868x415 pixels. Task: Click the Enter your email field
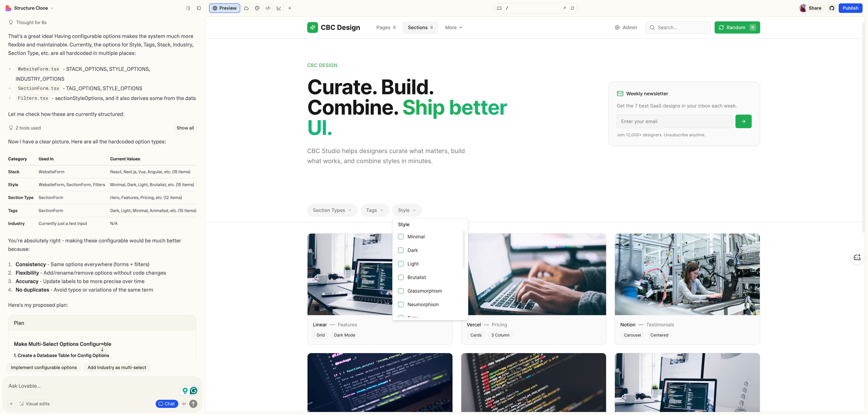point(674,121)
